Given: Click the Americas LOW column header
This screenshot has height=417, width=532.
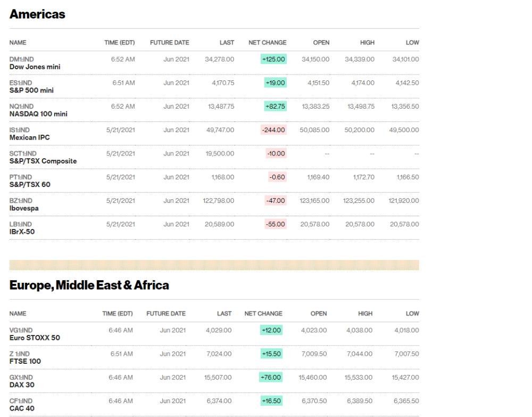Looking at the screenshot, I should coord(413,43).
